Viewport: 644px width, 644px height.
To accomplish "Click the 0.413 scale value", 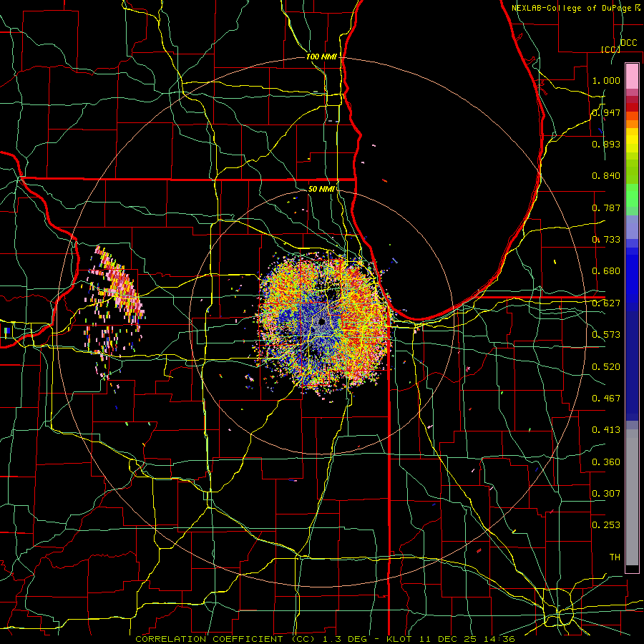I will coord(606,430).
